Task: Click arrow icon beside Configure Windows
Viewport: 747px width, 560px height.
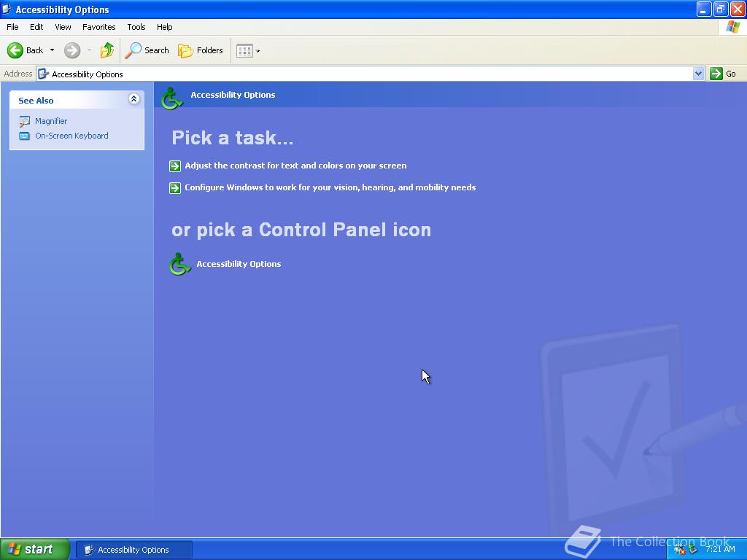Action: click(x=175, y=188)
